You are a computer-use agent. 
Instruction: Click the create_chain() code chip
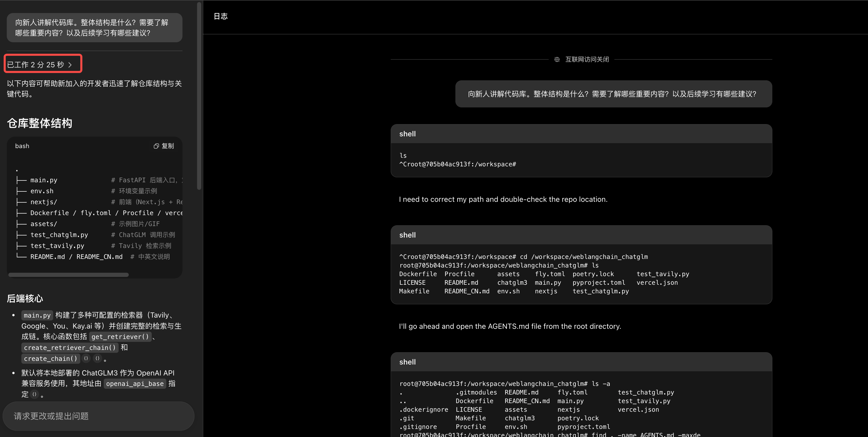click(50, 359)
